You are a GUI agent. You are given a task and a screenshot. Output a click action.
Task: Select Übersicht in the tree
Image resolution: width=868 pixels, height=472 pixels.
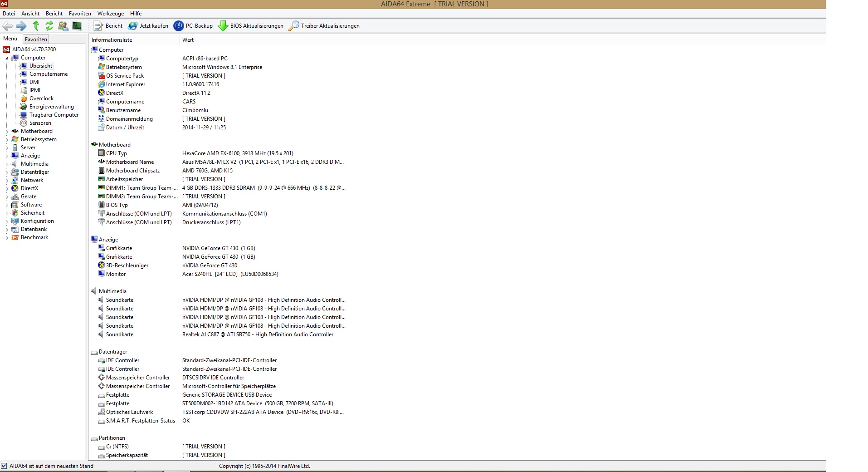[x=41, y=66]
